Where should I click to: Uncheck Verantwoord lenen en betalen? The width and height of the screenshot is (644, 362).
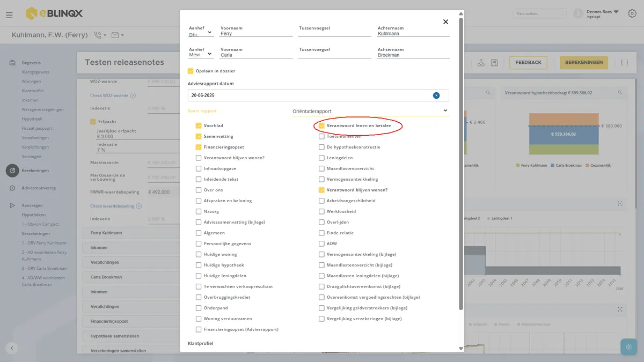click(321, 125)
